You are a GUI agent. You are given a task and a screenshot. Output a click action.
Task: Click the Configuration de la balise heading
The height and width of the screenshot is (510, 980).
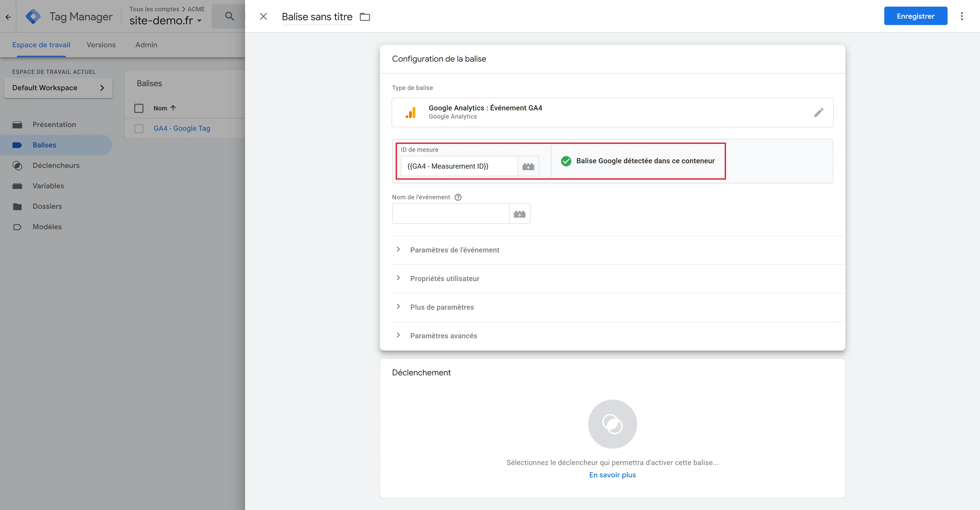coord(439,59)
